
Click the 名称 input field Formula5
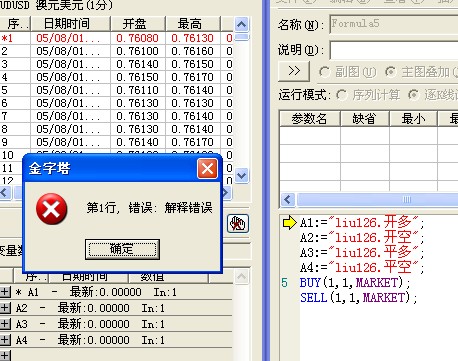point(394,24)
